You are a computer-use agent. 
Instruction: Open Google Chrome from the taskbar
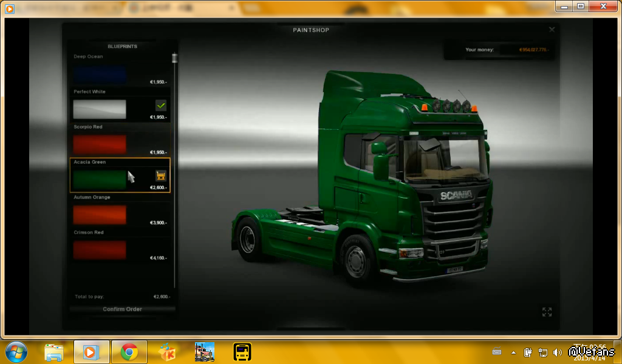tap(129, 352)
